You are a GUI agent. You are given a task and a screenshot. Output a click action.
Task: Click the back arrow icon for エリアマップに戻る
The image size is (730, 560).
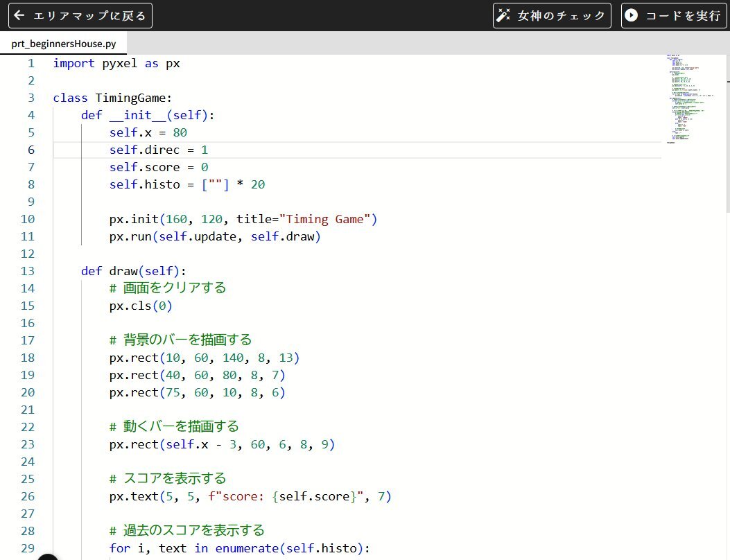pyautogui.click(x=19, y=15)
